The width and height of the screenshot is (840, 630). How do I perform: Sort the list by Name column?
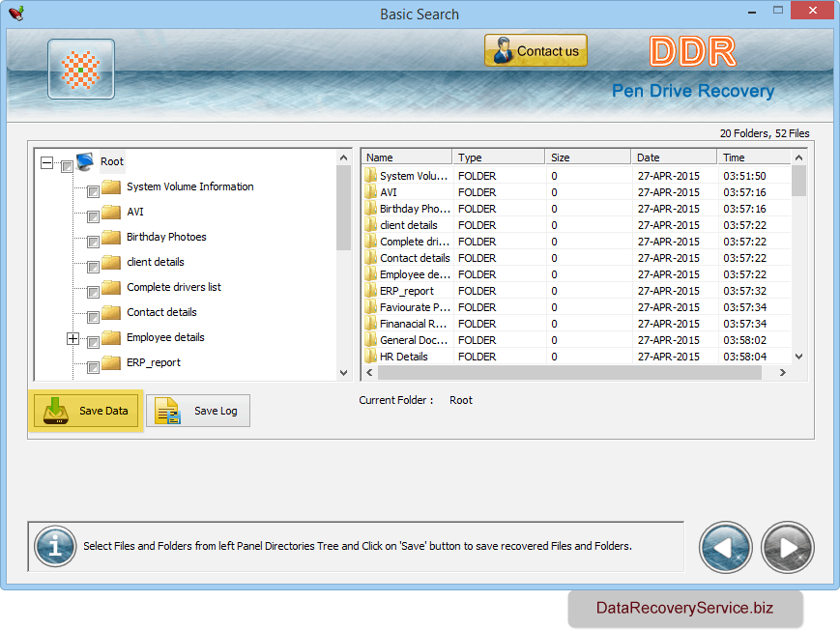[x=407, y=157]
